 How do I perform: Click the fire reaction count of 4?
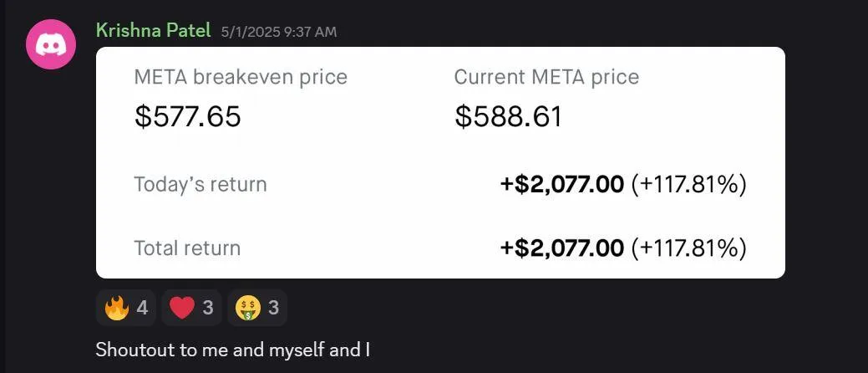142,309
